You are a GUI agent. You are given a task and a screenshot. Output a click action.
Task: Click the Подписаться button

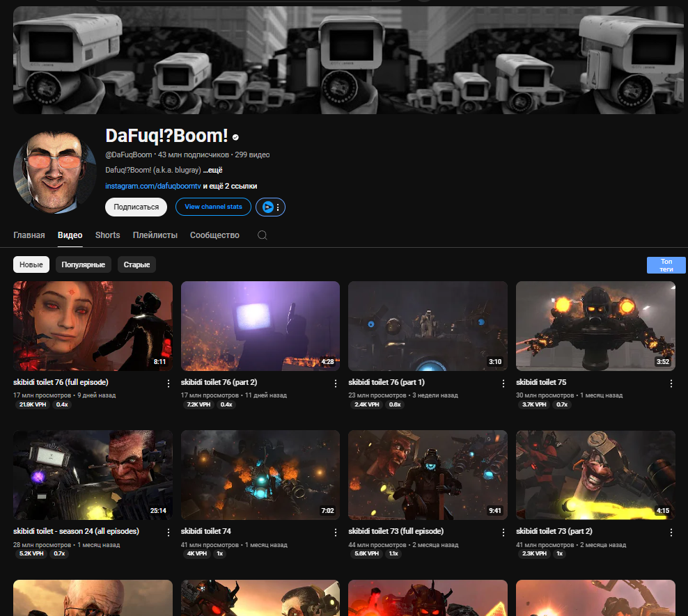(x=136, y=207)
